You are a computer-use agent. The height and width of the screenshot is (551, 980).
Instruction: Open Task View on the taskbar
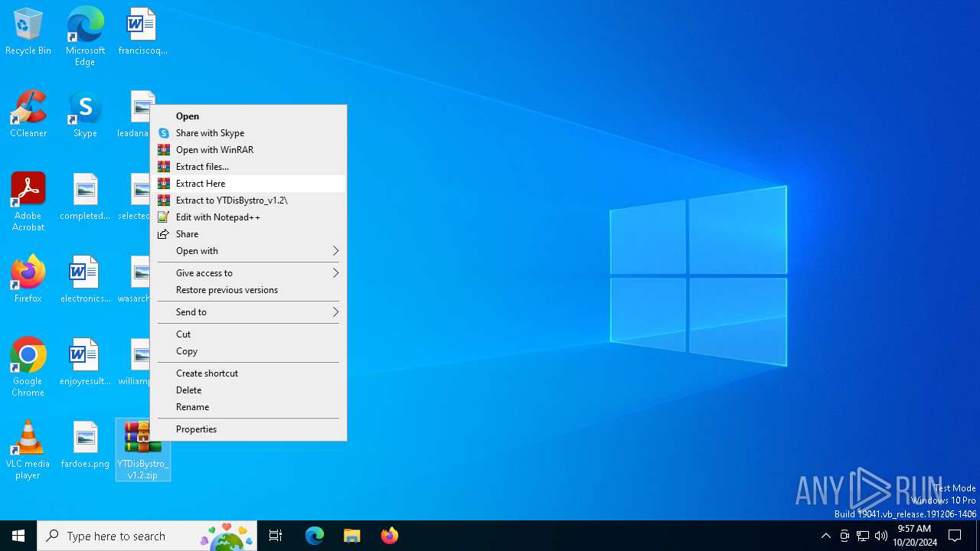coord(276,536)
